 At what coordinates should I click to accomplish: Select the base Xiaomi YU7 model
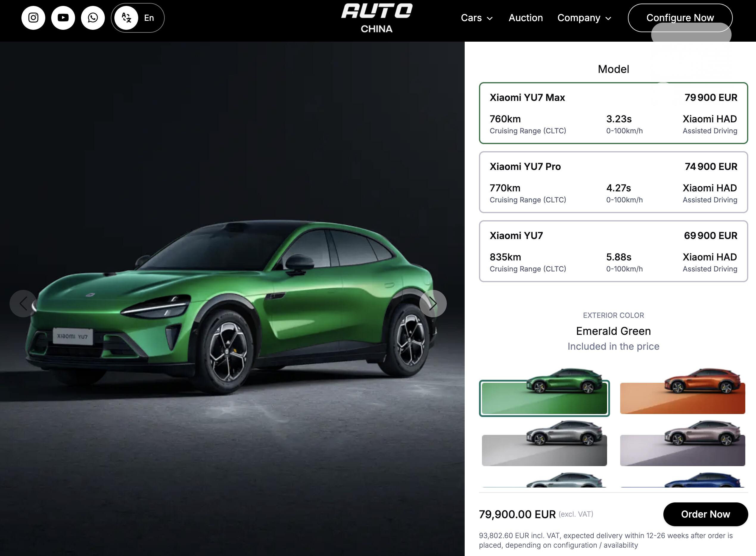613,251
